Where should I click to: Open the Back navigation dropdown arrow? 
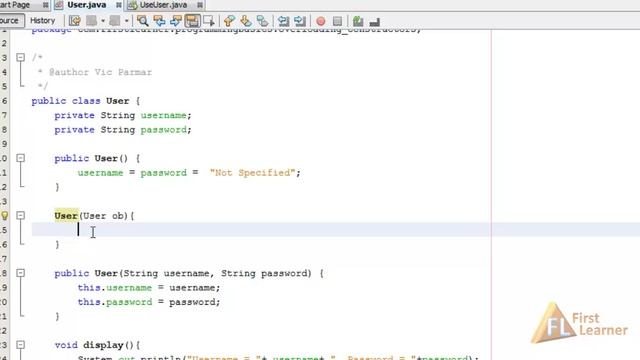pos(103,20)
